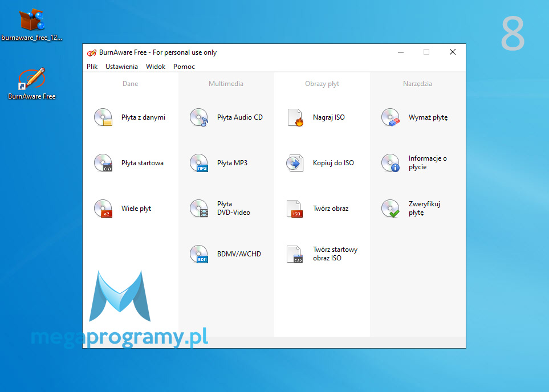Click the Wiele płyt x2 disc icon

(x=103, y=209)
